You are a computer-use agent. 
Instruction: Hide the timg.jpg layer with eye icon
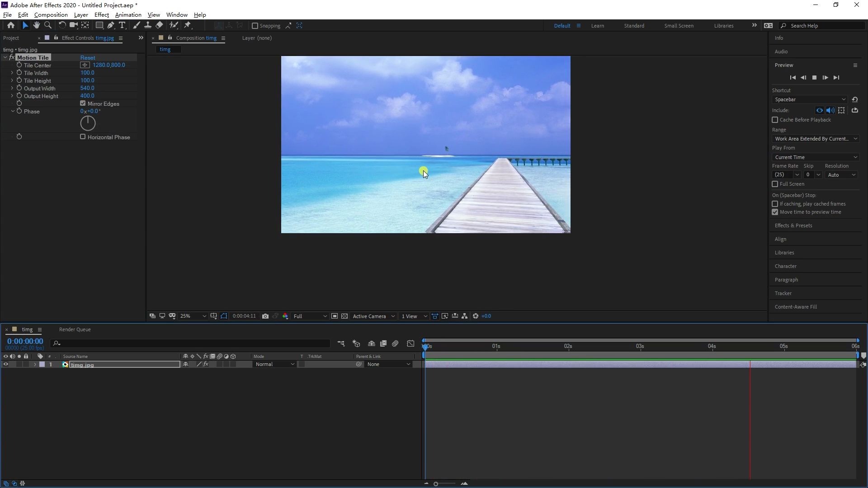point(5,364)
